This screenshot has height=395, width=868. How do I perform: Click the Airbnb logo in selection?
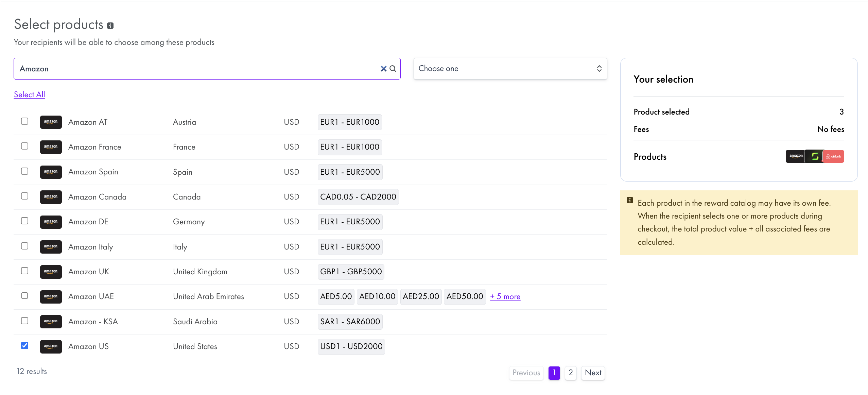pyautogui.click(x=834, y=156)
